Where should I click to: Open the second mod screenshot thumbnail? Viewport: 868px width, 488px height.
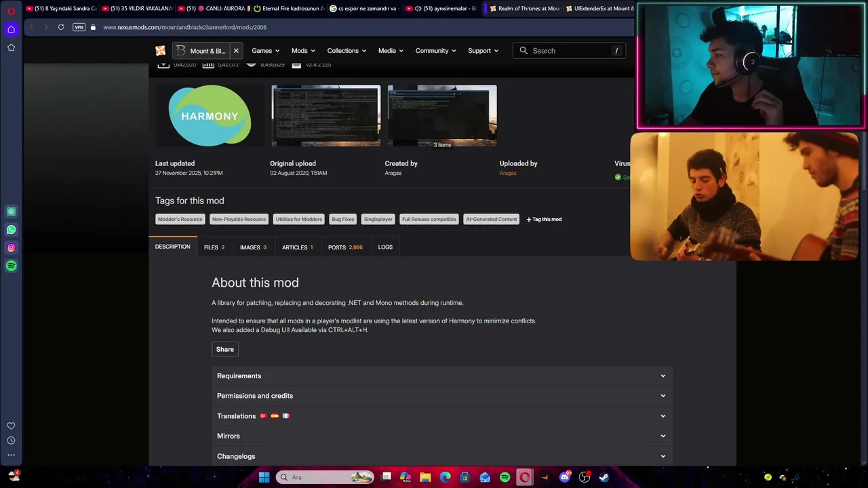[x=326, y=116]
